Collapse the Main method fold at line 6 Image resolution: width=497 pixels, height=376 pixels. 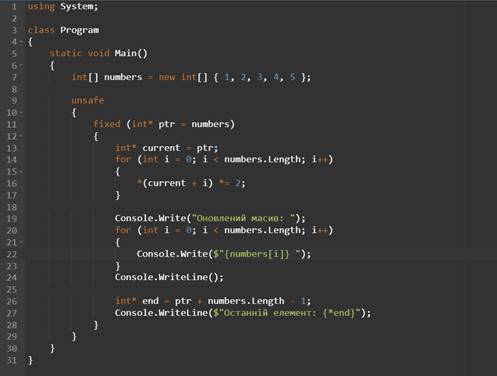click(21, 66)
